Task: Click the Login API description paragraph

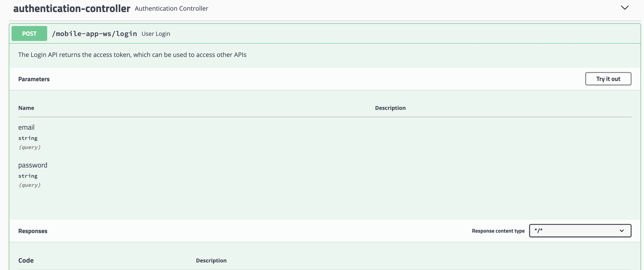Action: coord(132,55)
